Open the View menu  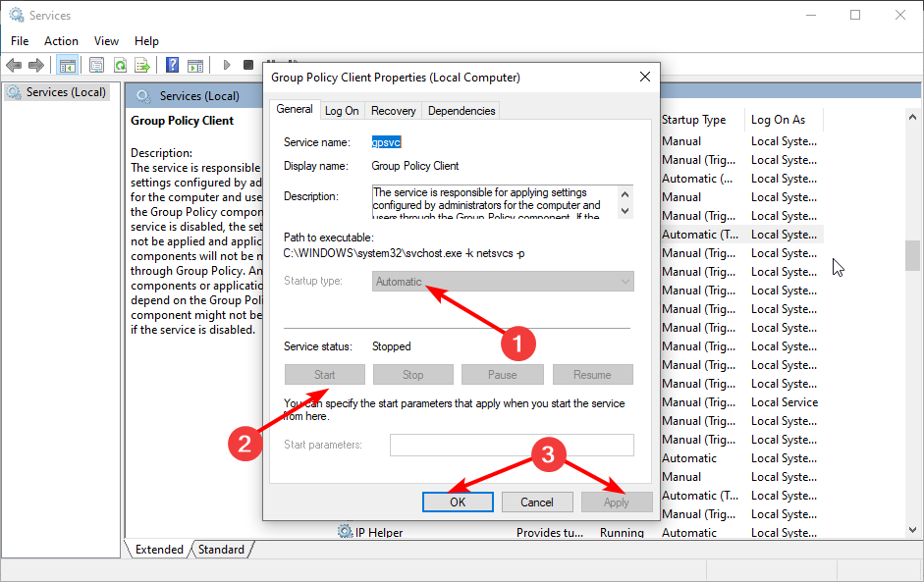106,40
